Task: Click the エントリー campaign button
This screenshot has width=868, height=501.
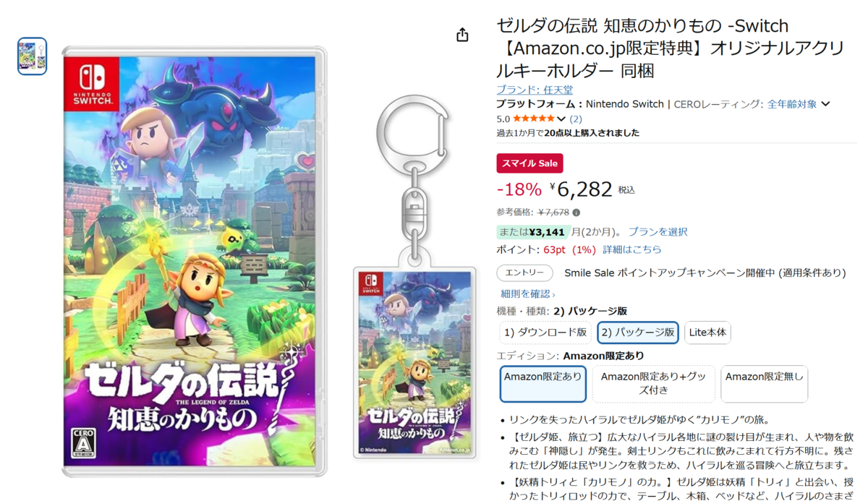Action: (524, 273)
